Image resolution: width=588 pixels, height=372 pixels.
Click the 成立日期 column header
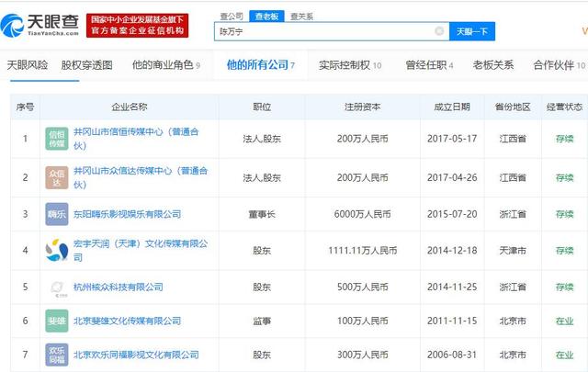(452, 107)
